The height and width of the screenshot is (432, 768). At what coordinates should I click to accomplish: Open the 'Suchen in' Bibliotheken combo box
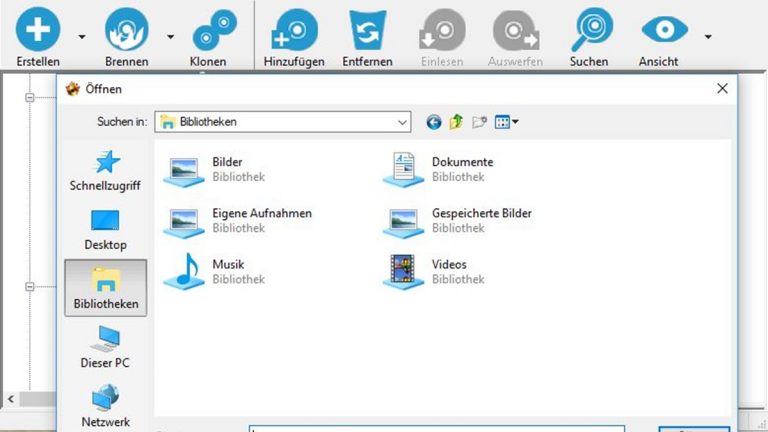(283, 121)
